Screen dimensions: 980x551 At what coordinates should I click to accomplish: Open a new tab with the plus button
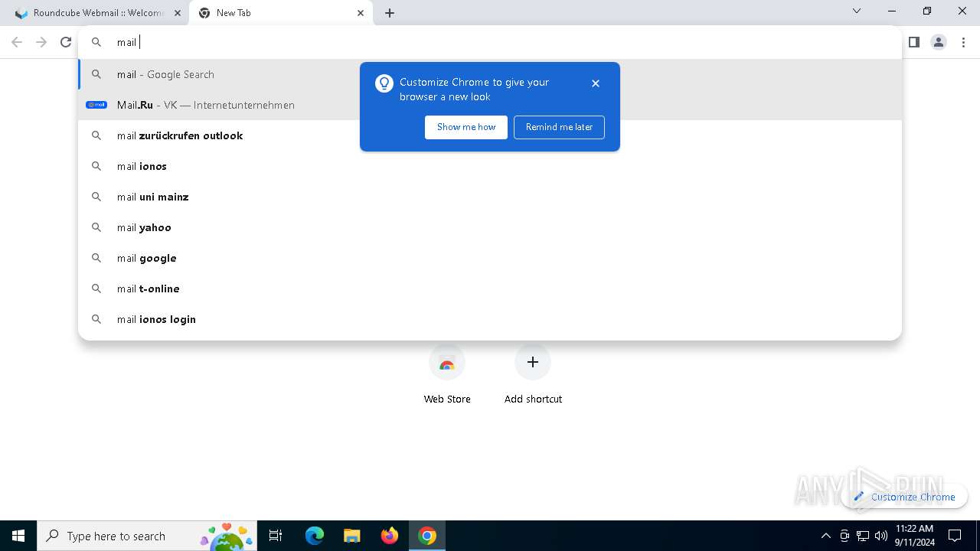390,13
